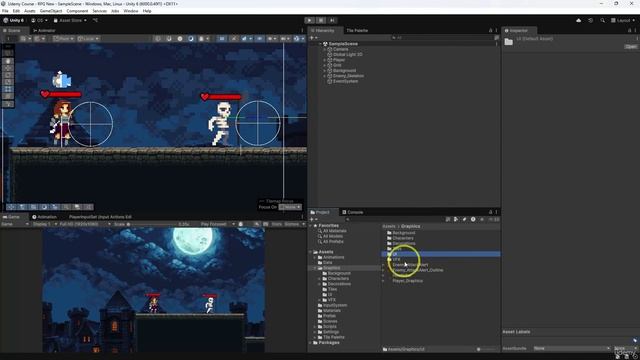Open the Layout dropdown

[x=622, y=20]
